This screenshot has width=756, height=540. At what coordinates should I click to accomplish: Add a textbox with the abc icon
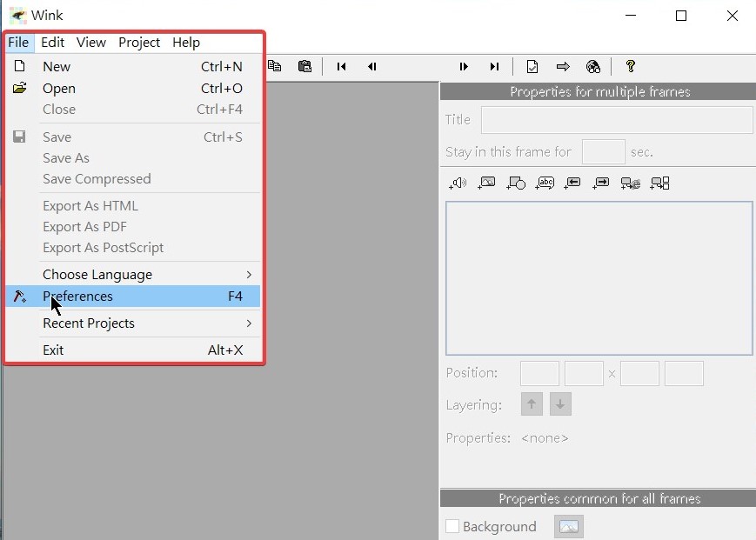click(x=545, y=183)
